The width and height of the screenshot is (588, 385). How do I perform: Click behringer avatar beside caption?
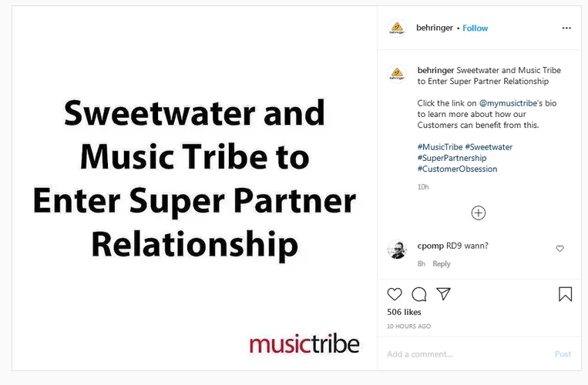tap(397, 74)
